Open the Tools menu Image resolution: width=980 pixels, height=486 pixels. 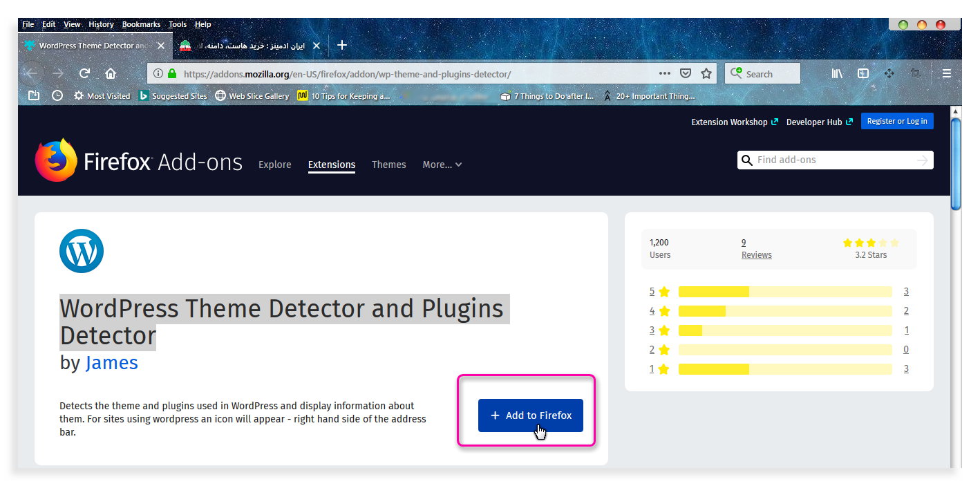click(x=178, y=24)
